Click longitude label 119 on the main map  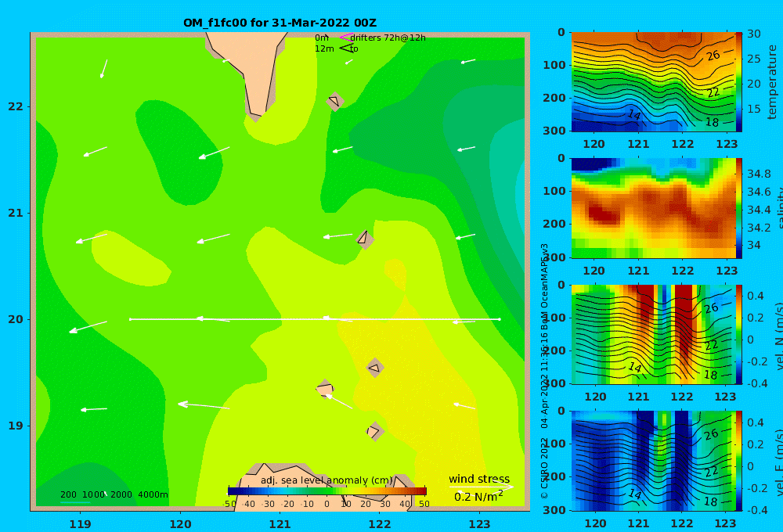click(x=80, y=524)
